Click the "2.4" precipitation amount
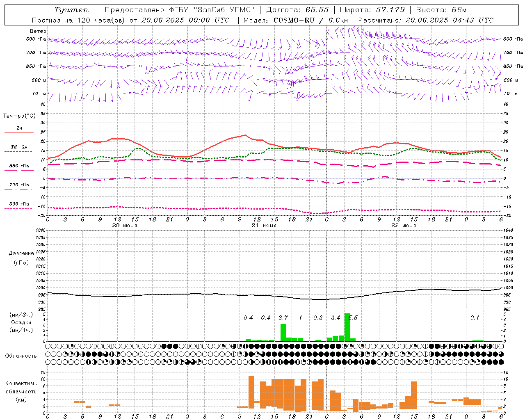Viewport: 525px width, 420px height. (x=336, y=317)
